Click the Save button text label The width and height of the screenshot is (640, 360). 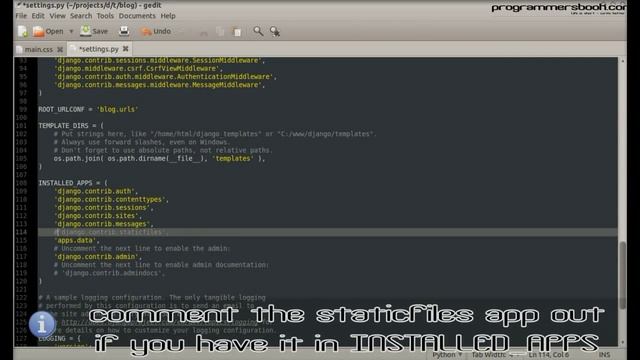click(x=100, y=31)
